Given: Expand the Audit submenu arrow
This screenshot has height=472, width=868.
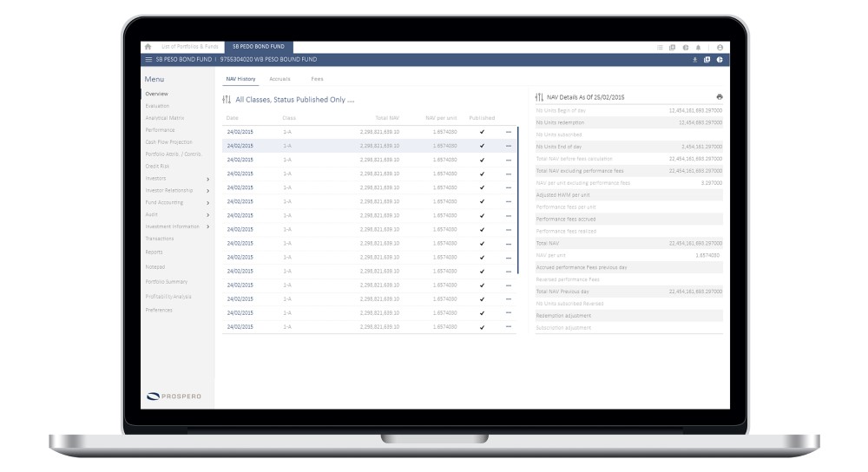Looking at the screenshot, I should pos(207,215).
